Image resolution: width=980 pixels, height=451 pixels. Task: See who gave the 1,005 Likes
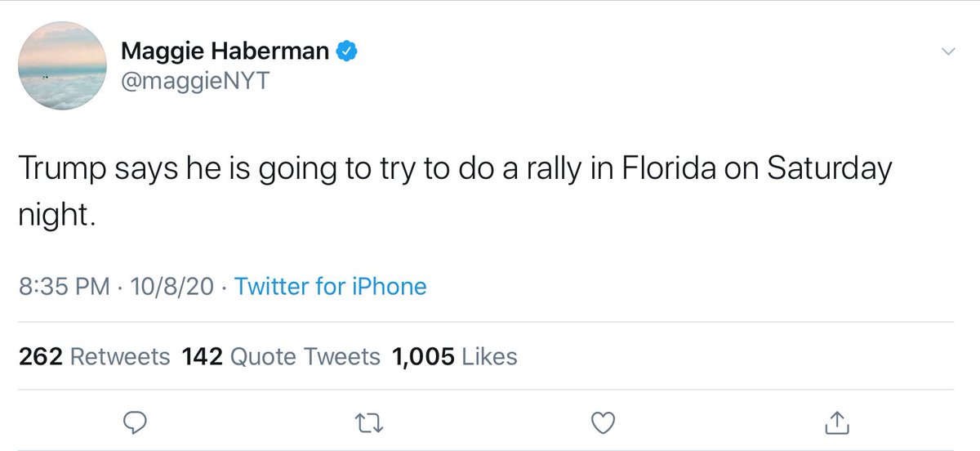coord(455,356)
